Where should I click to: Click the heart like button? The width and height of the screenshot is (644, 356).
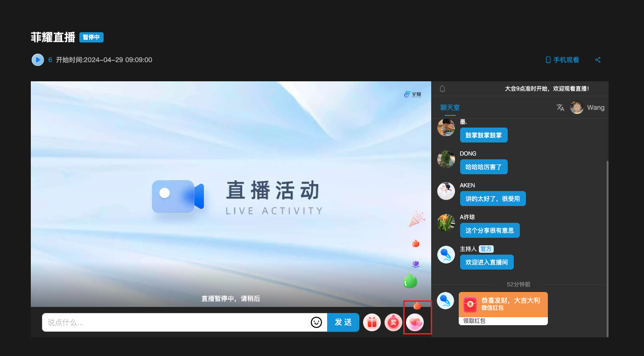tap(415, 322)
